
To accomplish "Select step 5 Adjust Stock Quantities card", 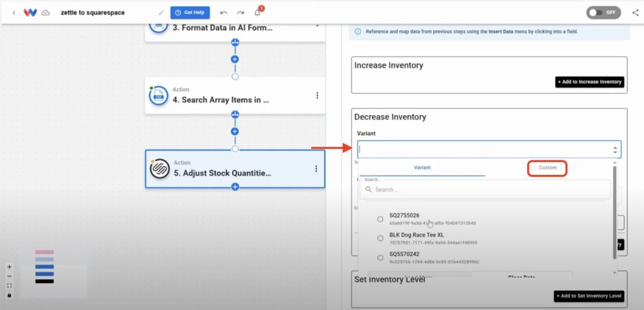I will coord(235,169).
